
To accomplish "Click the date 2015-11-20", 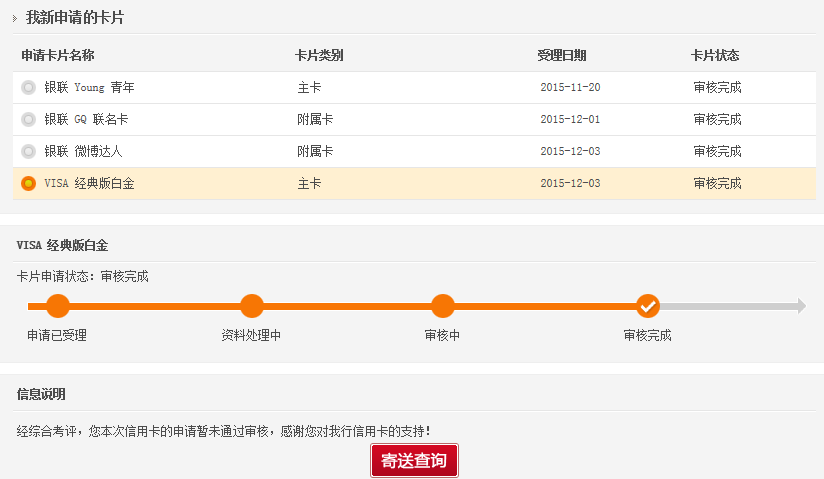I will coord(570,87).
